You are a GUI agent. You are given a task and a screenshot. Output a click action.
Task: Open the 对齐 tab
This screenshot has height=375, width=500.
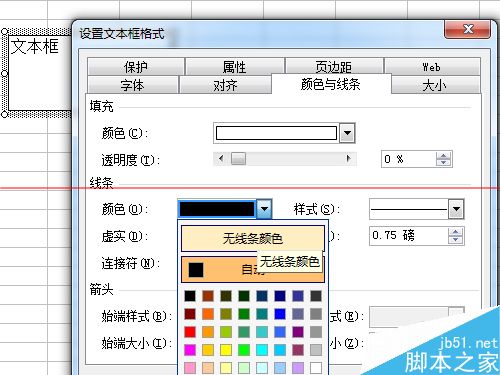click(x=225, y=85)
